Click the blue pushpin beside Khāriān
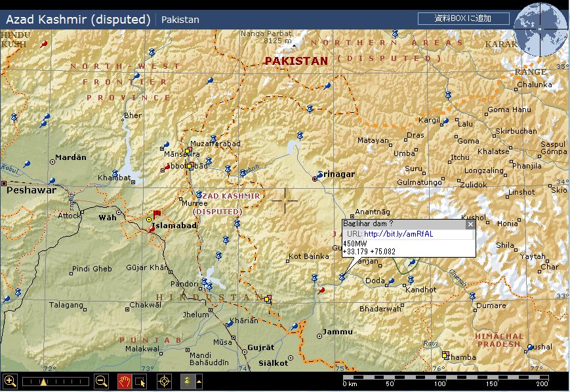 (230, 323)
